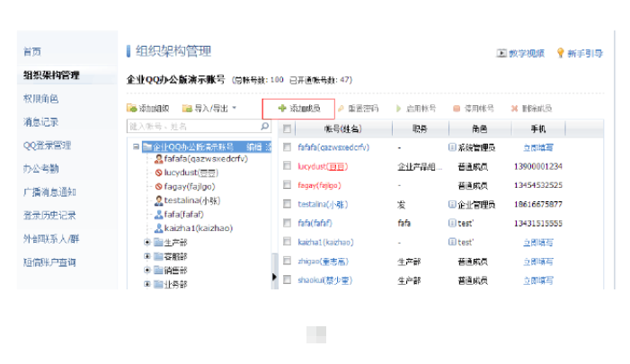Click the role info icon in kaizha1(kaizhao) row
630x364 pixels.
(x=452, y=242)
